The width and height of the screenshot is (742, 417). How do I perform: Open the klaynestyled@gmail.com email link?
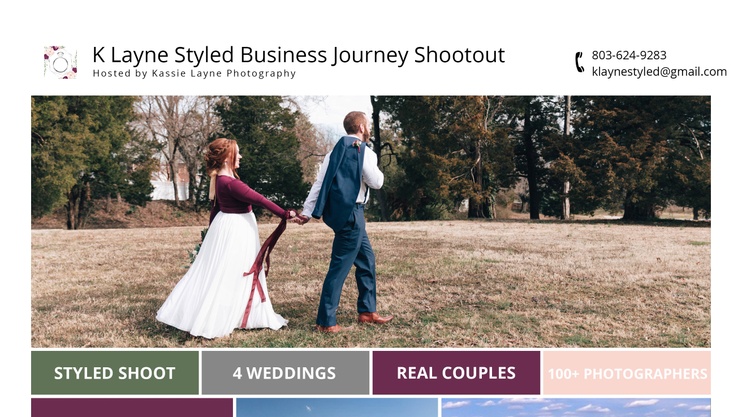[x=659, y=72]
